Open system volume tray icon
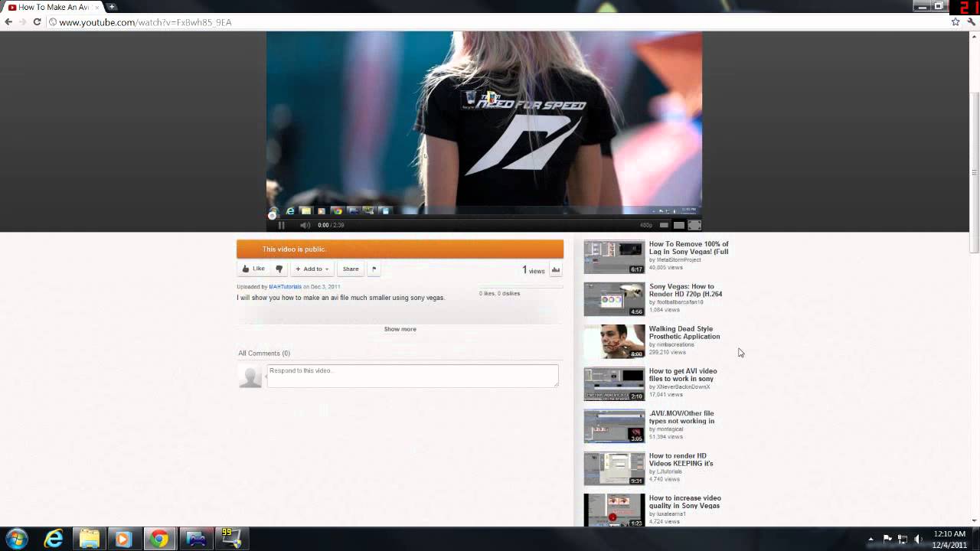 coord(918,540)
